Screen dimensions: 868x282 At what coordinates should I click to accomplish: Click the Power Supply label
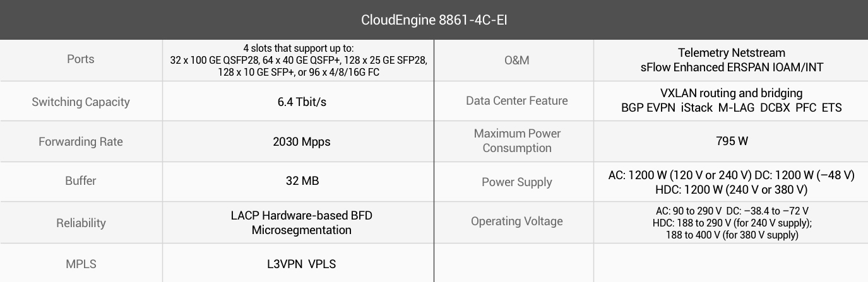click(517, 182)
